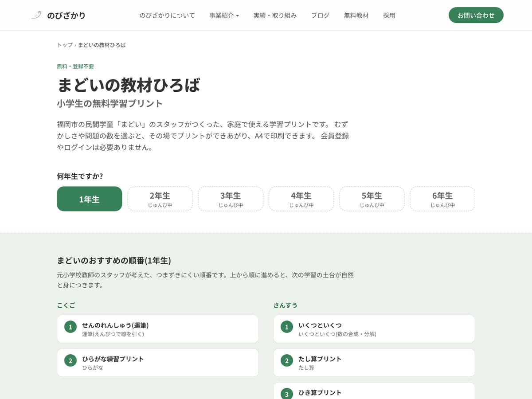Open the 無料教材 nav link
The width and height of the screenshot is (532, 399).
click(x=356, y=15)
